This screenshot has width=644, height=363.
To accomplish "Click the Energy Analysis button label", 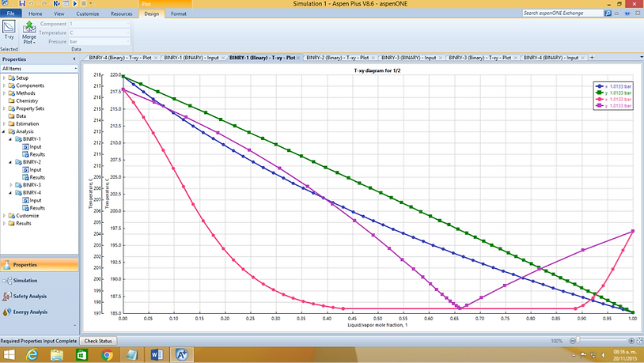I will click(30, 312).
